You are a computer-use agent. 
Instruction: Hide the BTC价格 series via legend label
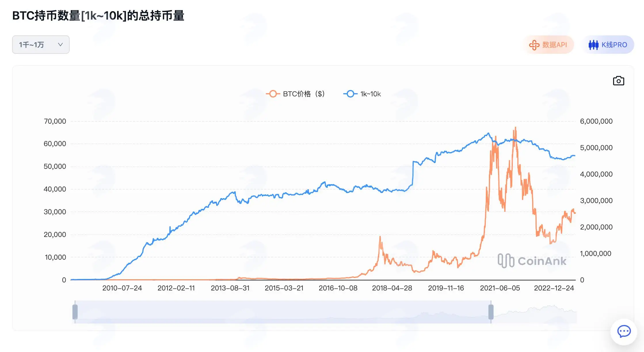coord(304,94)
